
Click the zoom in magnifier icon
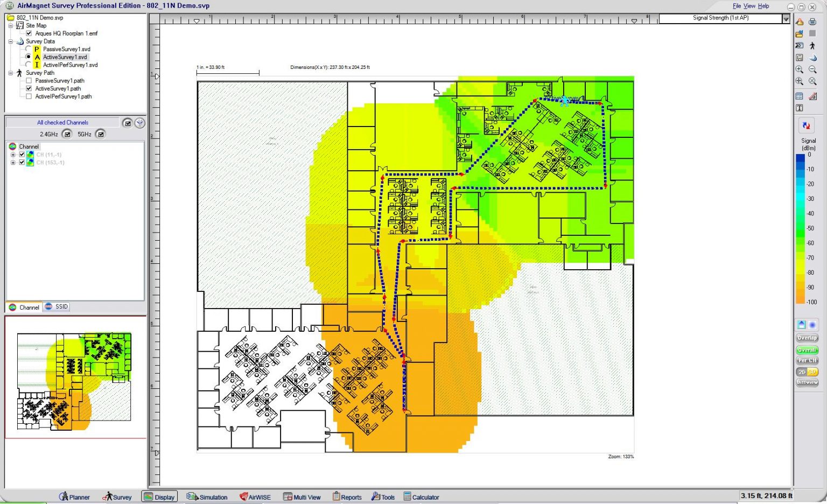click(x=800, y=69)
